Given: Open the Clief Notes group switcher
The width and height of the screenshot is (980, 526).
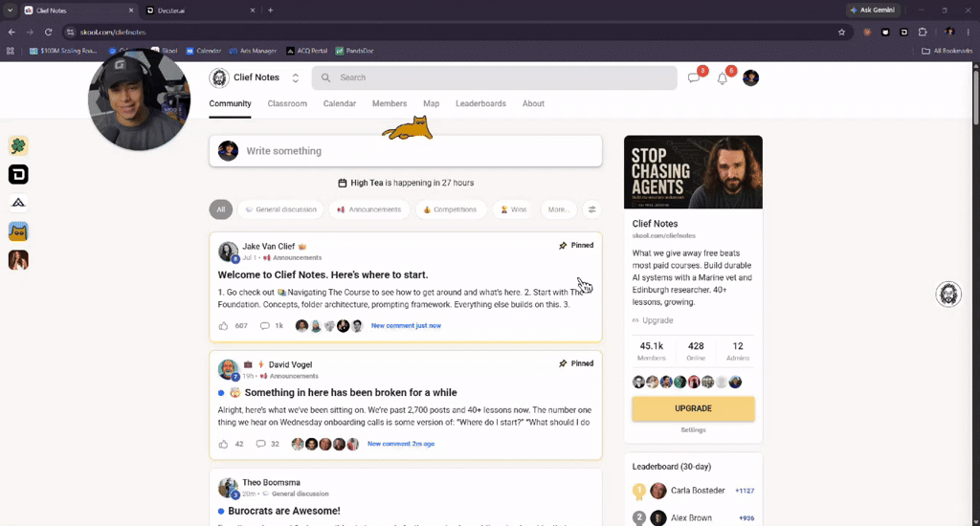Looking at the screenshot, I should [x=296, y=78].
